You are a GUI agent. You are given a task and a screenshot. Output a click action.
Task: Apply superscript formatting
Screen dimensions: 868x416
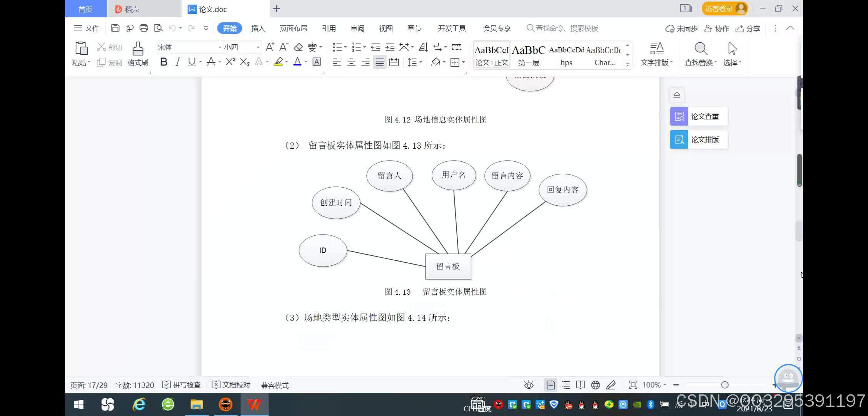coord(230,62)
